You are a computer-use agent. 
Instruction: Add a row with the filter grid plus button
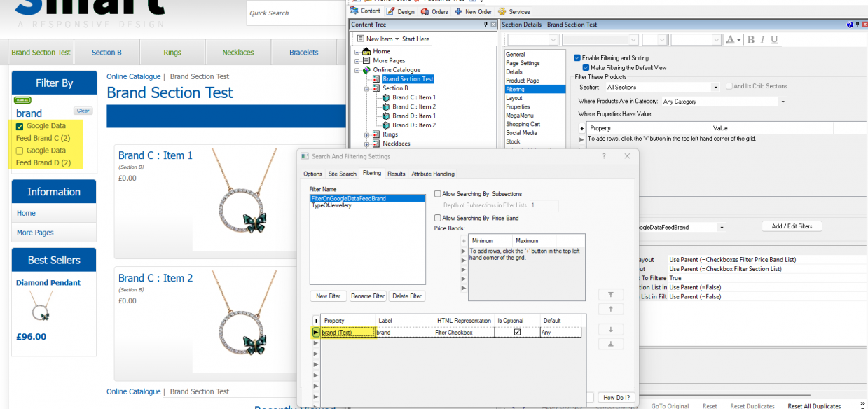pyautogui.click(x=316, y=321)
